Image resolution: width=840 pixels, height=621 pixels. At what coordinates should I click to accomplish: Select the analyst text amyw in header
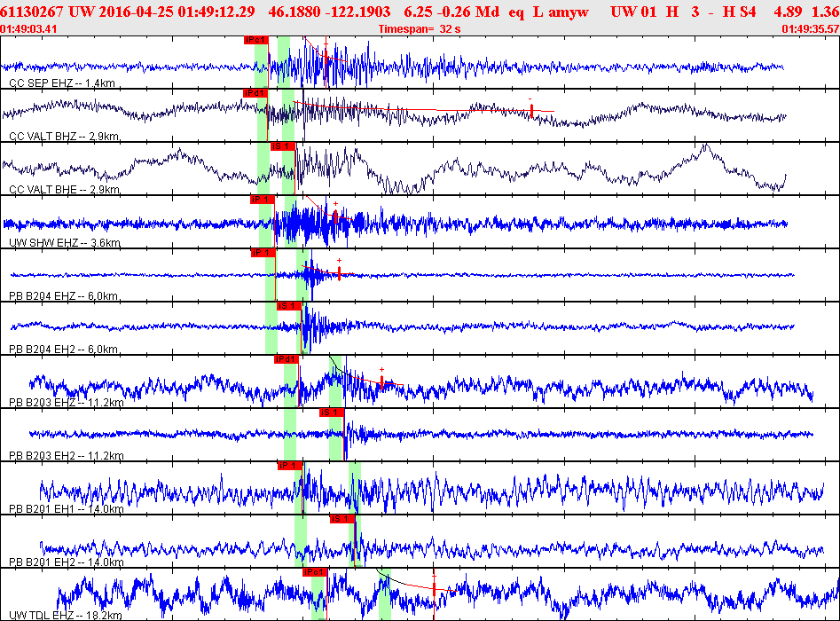click(569, 12)
